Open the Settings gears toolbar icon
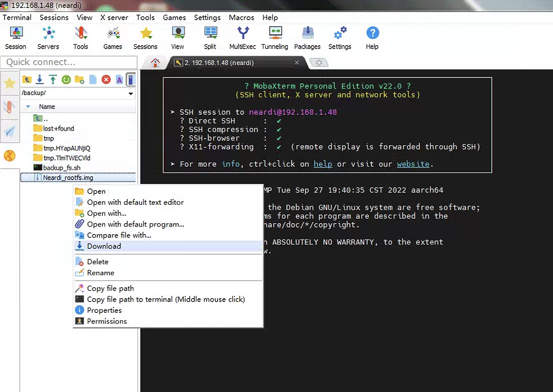 click(340, 38)
